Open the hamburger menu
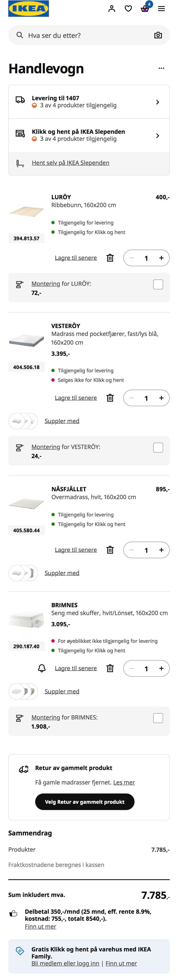The image size is (178, 980). [161, 9]
